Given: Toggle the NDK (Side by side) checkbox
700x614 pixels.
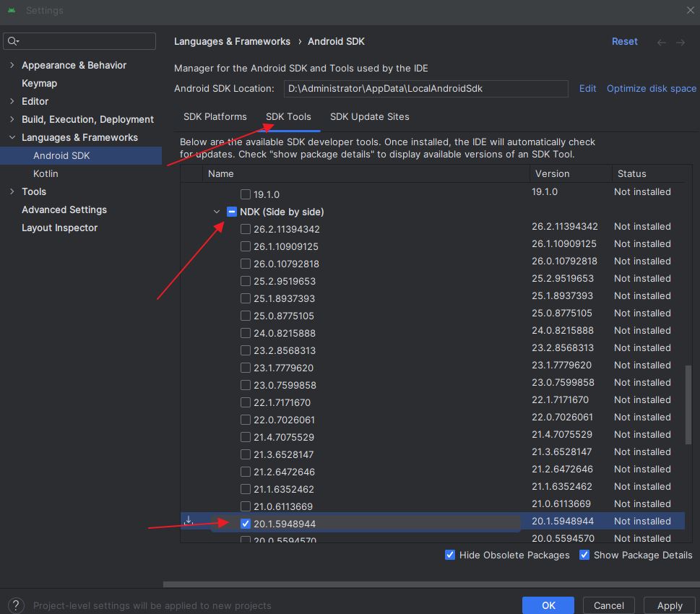Looking at the screenshot, I should [232, 212].
